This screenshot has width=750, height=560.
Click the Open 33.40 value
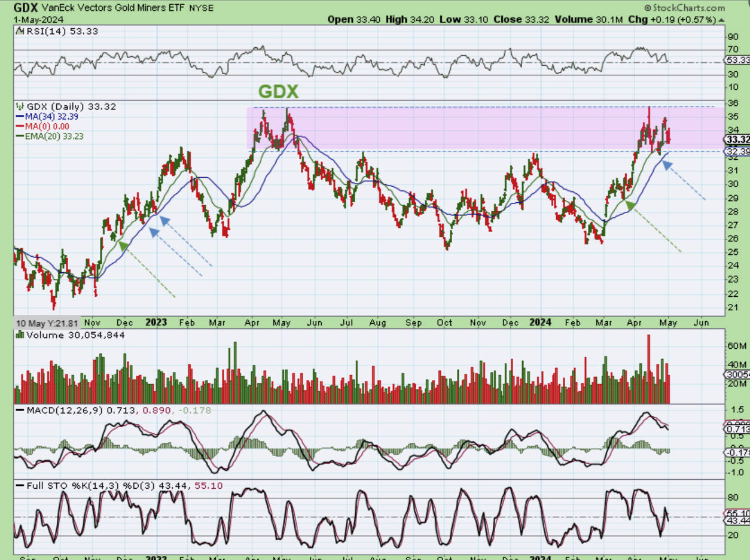pyautogui.click(x=354, y=20)
